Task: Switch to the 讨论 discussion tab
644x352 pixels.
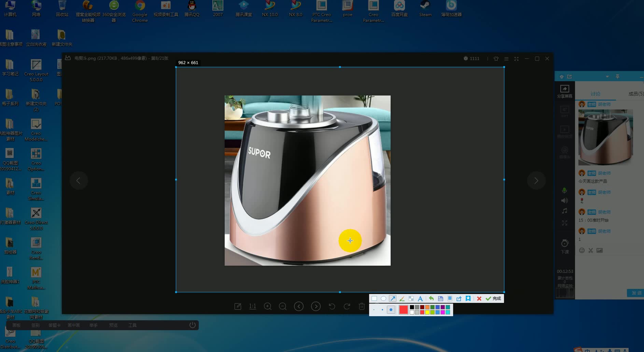Action: tap(596, 94)
